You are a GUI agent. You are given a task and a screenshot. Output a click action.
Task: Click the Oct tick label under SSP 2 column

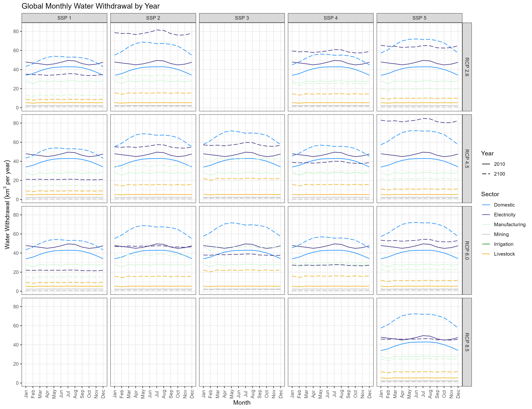[x=178, y=394]
